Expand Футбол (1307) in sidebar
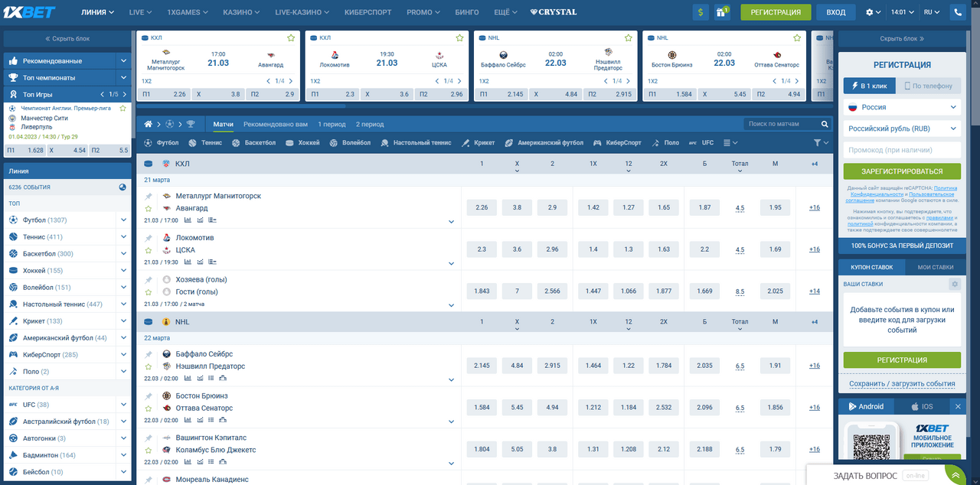The height and width of the screenshot is (485, 980). pyautogui.click(x=123, y=220)
